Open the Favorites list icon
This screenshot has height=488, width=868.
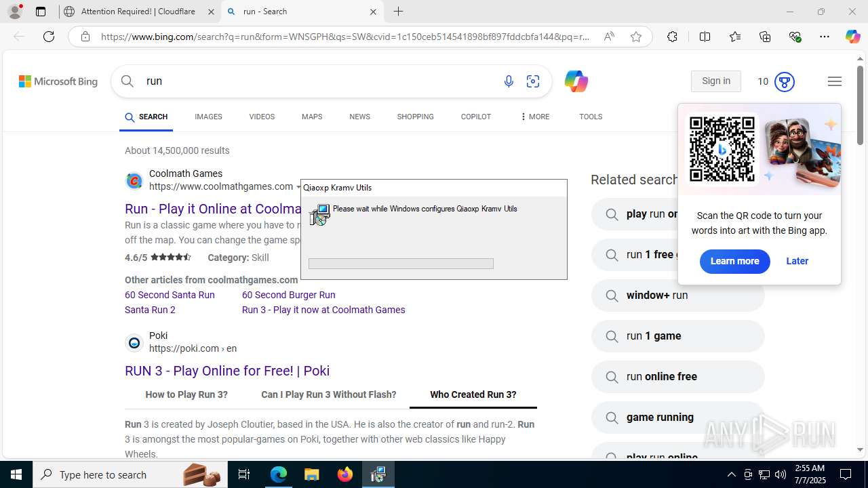[x=735, y=37]
